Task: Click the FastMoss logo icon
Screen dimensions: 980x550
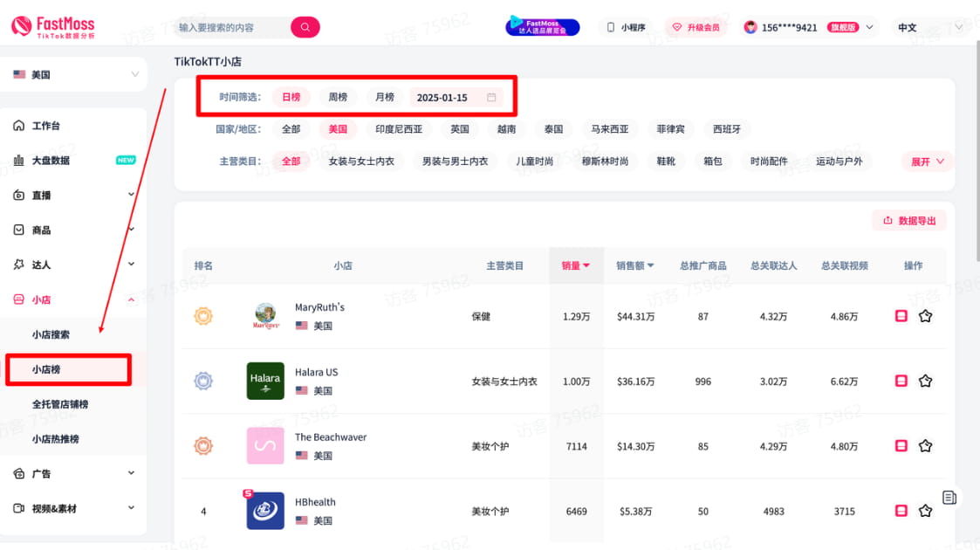Action: [x=22, y=25]
